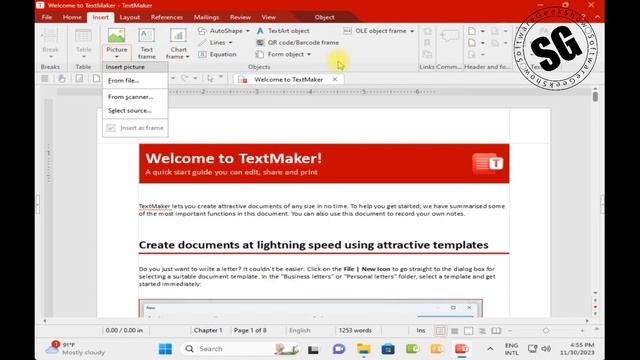Insert an Equation object
Image resolution: width=640 pixels, height=360 pixels.
point(217,54)
